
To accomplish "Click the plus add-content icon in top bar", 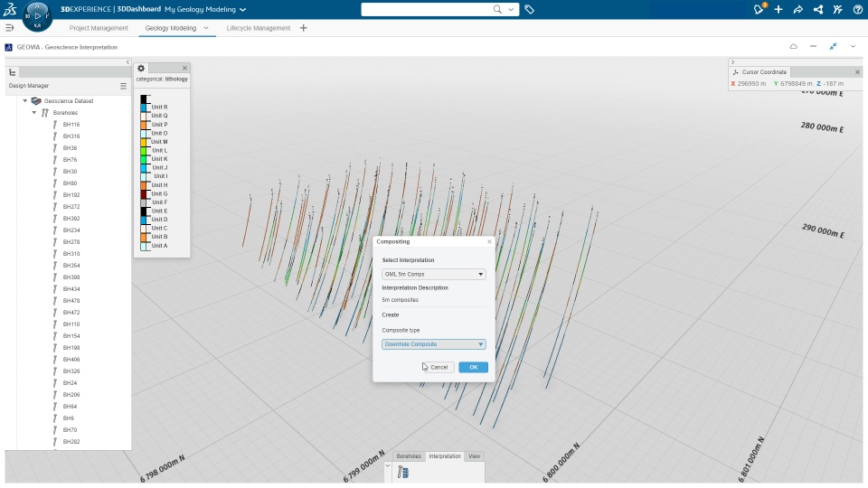I will click(x=778, y=9).
